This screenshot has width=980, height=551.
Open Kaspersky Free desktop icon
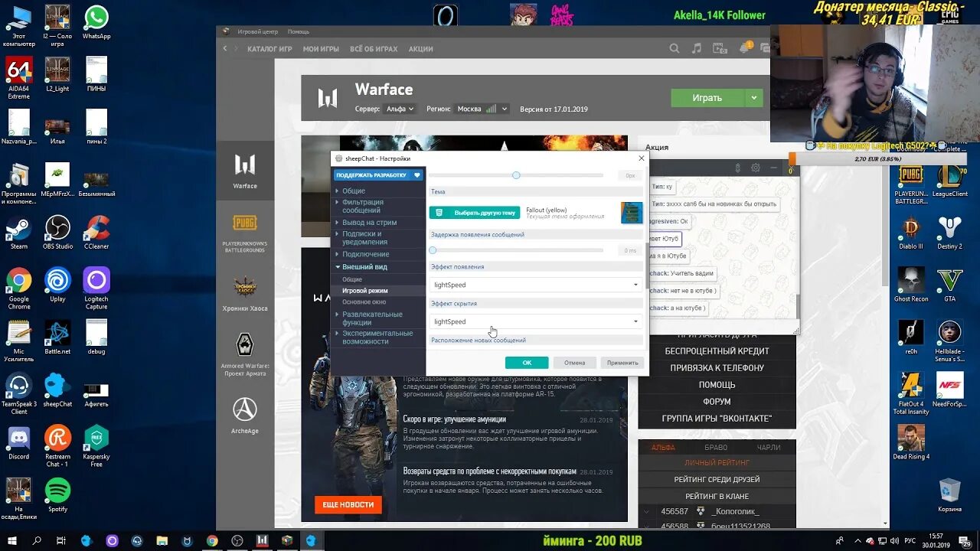[x=96, y=445]
